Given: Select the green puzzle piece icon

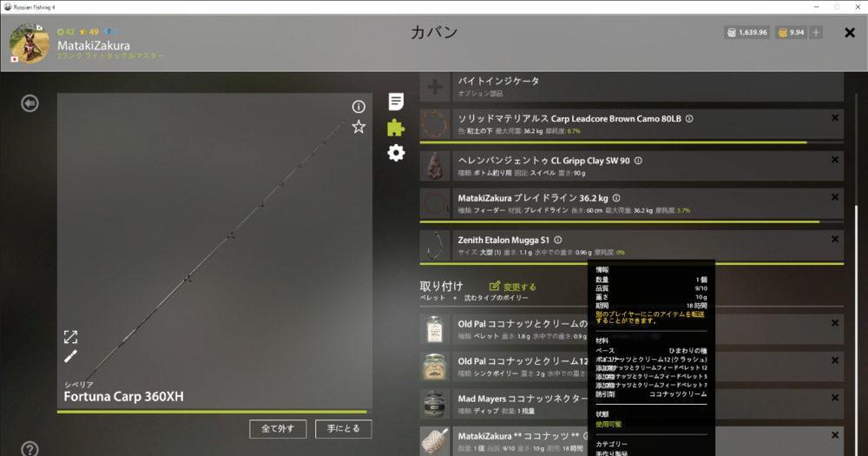Looking at the screenshot, I should pos(396,128).
